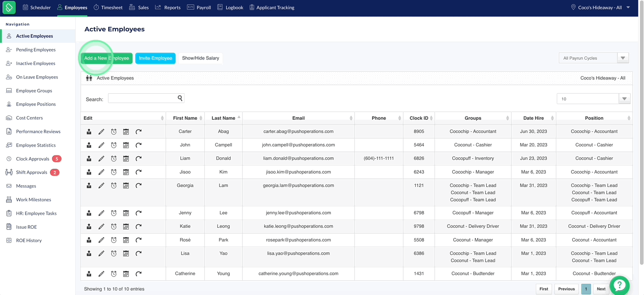Viewport: 644px width, 295px height.
Task: Click Add a New Employee button
Action: pos(107,58)
